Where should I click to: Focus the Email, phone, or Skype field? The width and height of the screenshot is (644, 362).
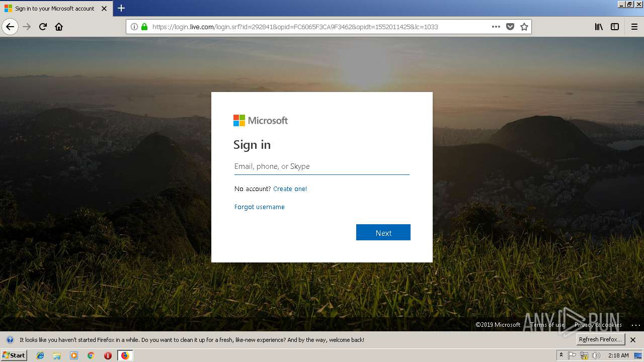[322, 166]
